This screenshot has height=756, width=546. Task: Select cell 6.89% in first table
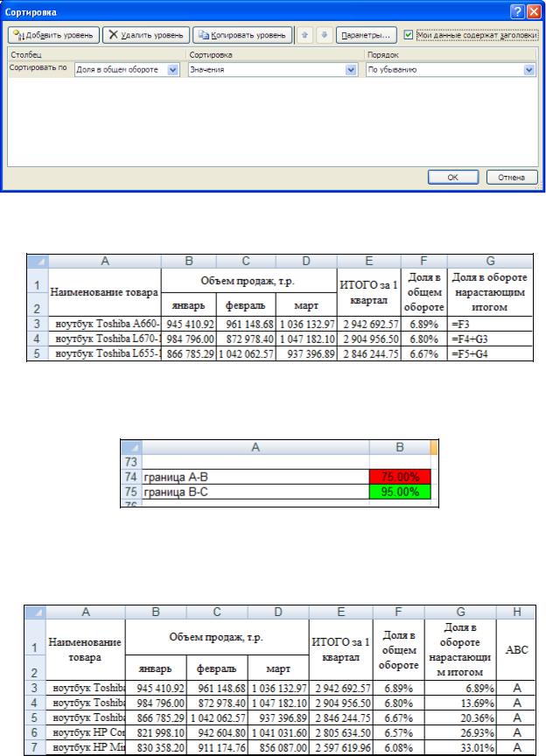[424, 324]
